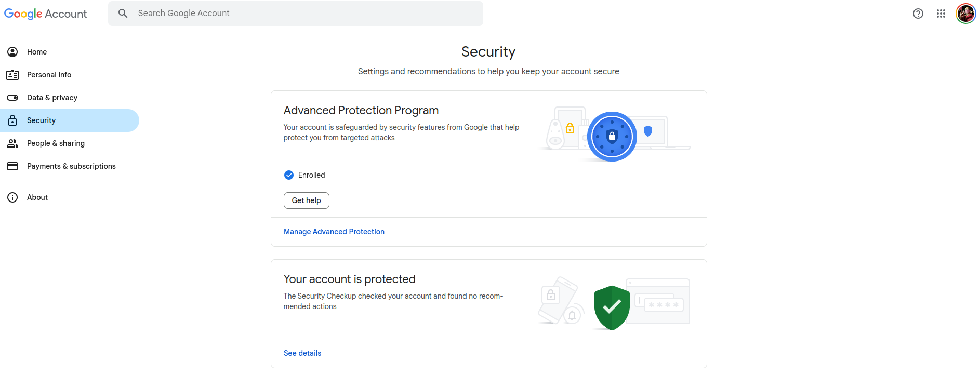This screenshot has width=980, height=375.
Task: Click the Payments credit card icon
Action: [12, 166]
